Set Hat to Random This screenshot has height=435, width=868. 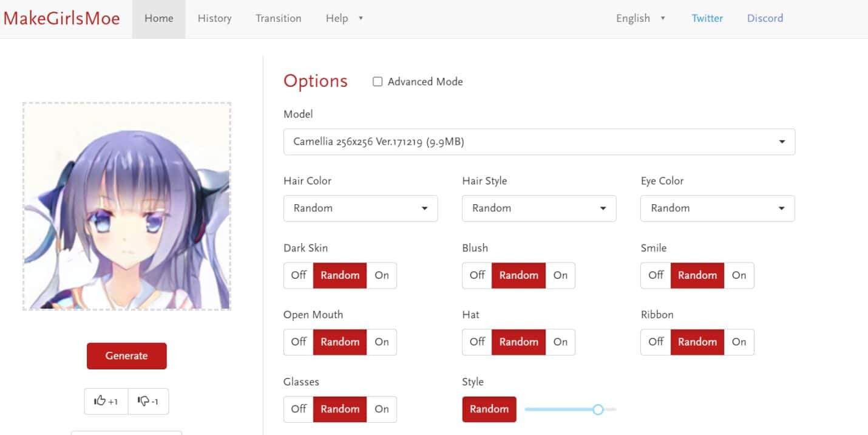click(x=518, y=342)
